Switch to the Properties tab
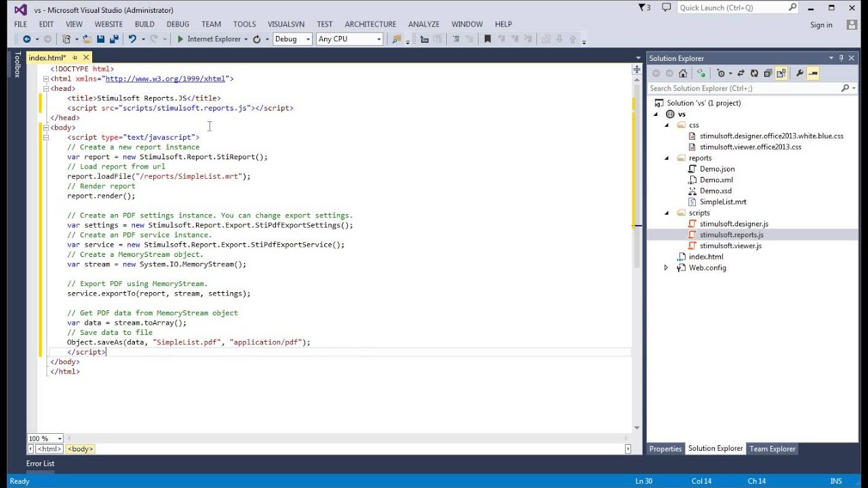Image resolution: width=868 pixels, height=488 pixels. point(665,449)
